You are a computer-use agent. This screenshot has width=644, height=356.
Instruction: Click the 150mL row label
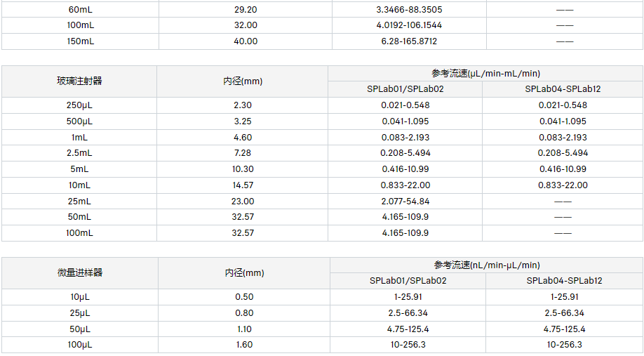click(x=79, y=41)
